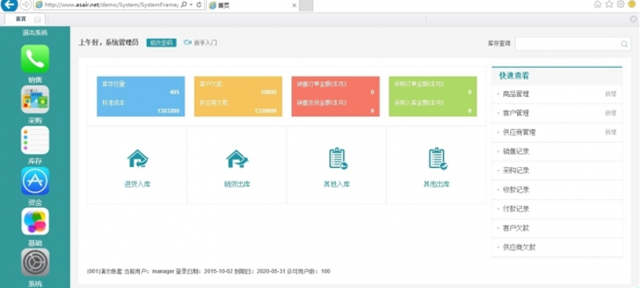Image resolution: width=644 pixels, height=288 pixels.
Task: Click the 1303200 standard cost value
Action: click(169, 111)
